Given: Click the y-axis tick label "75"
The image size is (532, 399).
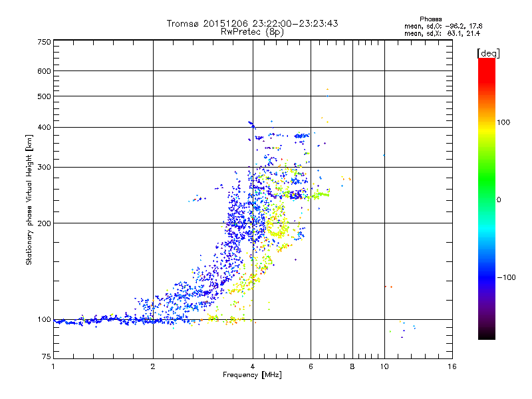Looking at the screenshot, I should 47,356.
